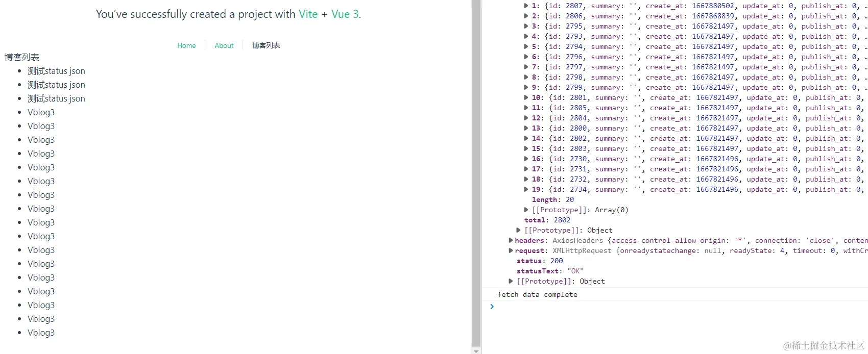Select the 'length: 20' property line

[x=553, y=199]
